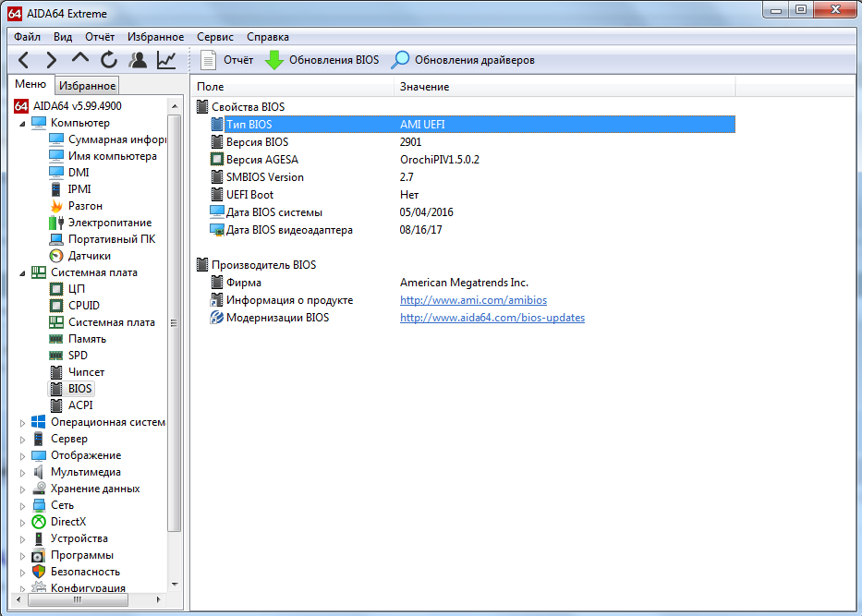This screenshot has height=616, width=862.
Task: Go forward with the right arrow icon
Action: 51,60
